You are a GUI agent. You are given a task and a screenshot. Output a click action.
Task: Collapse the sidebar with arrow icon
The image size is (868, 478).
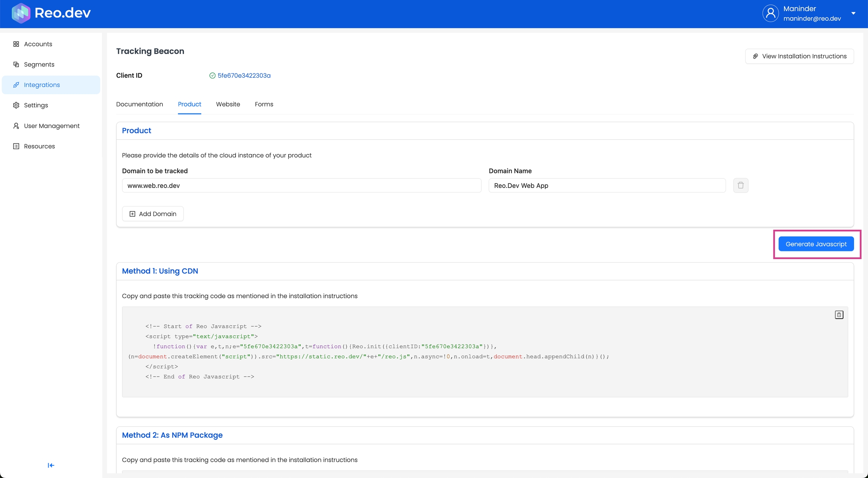pyautogui.click(x=51, y=465)
